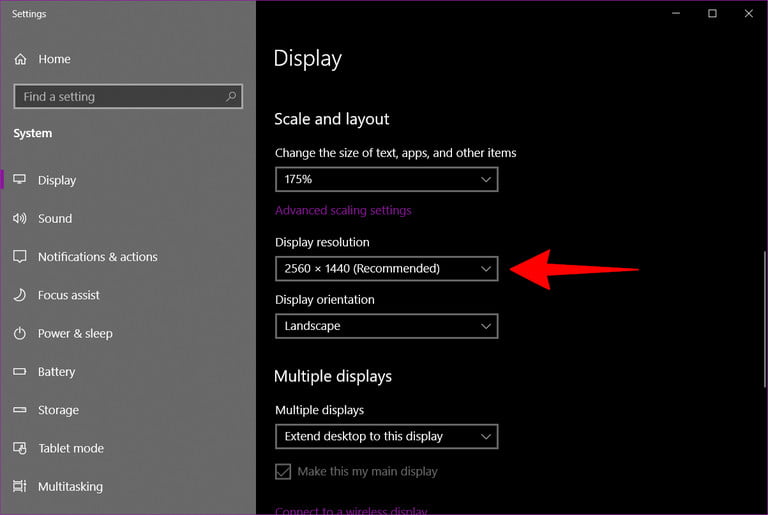
Task: Focus the Find a setting search box
Action: coord(128,97)
